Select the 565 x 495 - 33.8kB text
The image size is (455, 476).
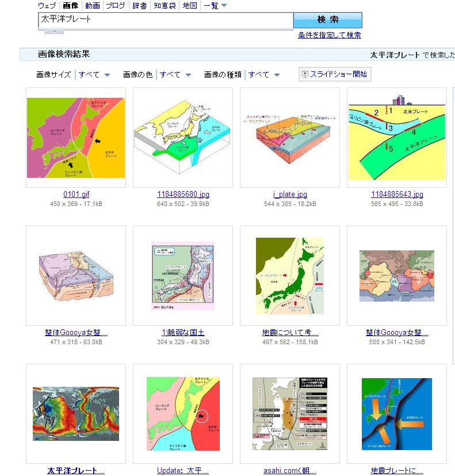tap(397, 204)
